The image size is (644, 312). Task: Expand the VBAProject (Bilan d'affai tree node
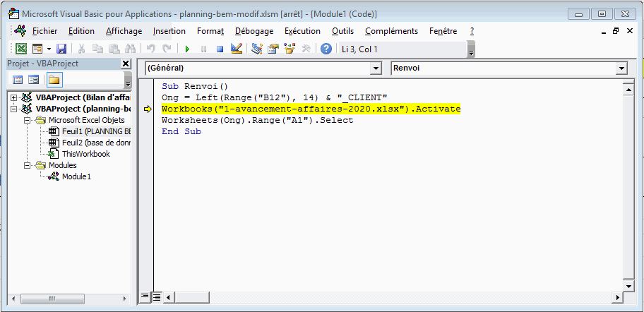14,97
